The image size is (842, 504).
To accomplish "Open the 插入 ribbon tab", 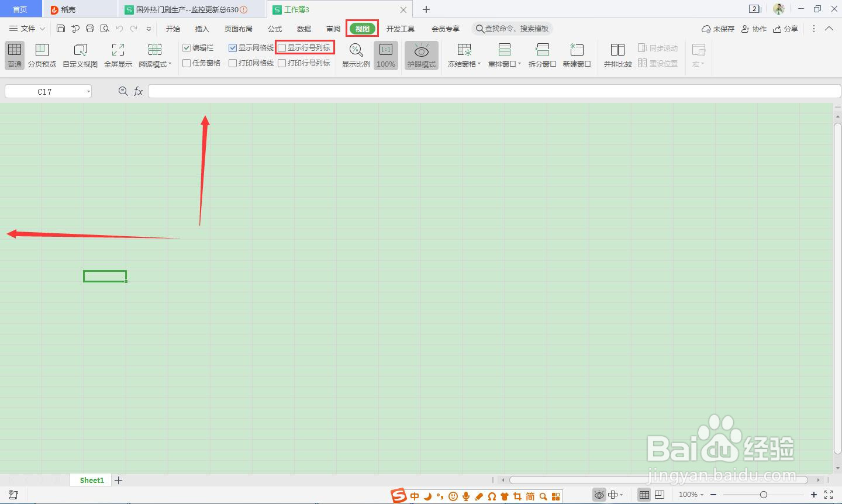I will (202, 29).
